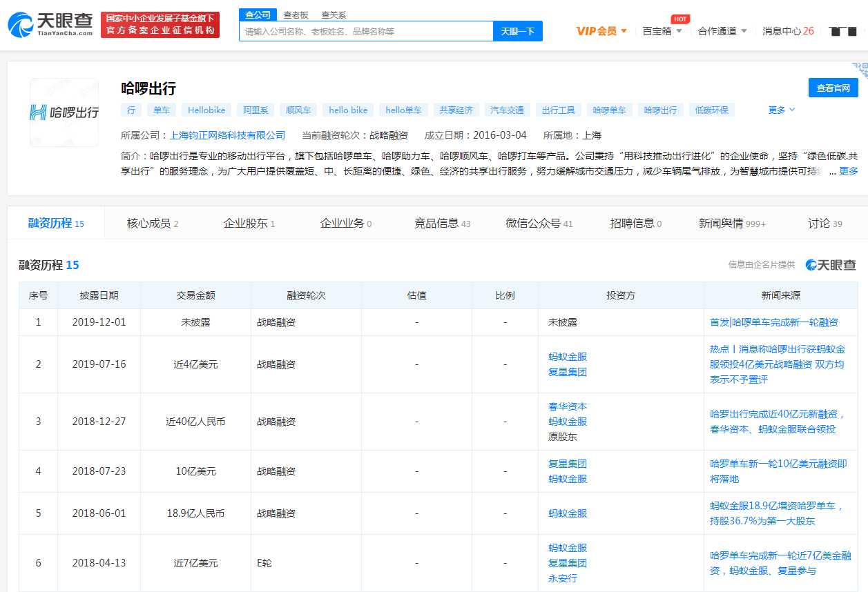Open the 招聘信息 tab

click(x=636, y=224)
